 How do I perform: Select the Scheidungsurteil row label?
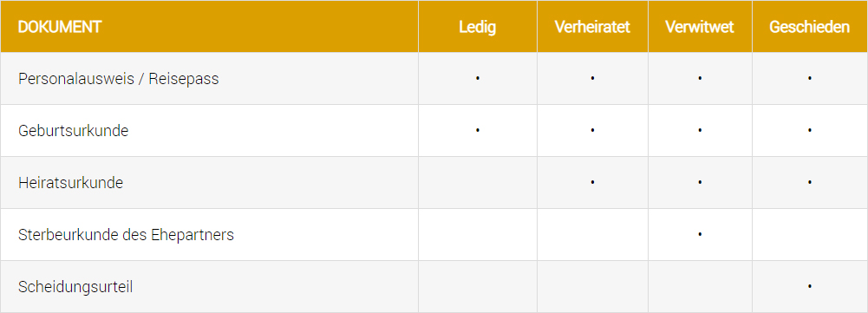(75, 287)
